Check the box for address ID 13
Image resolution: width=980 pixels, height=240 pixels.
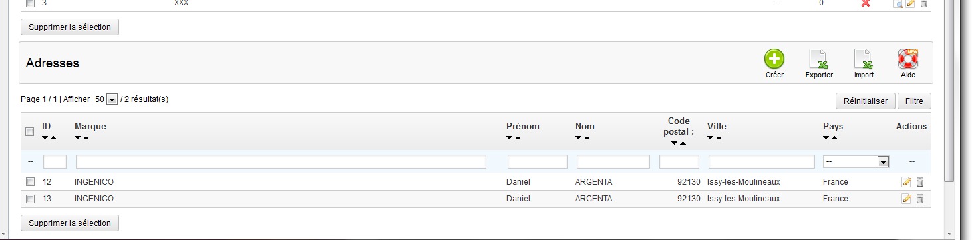pyautogui.click(x=30, y=199)
